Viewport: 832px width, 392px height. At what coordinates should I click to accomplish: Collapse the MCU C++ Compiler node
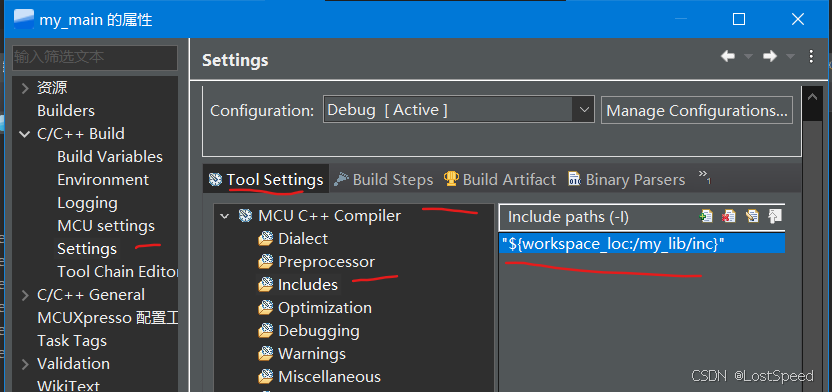point(225,216)
